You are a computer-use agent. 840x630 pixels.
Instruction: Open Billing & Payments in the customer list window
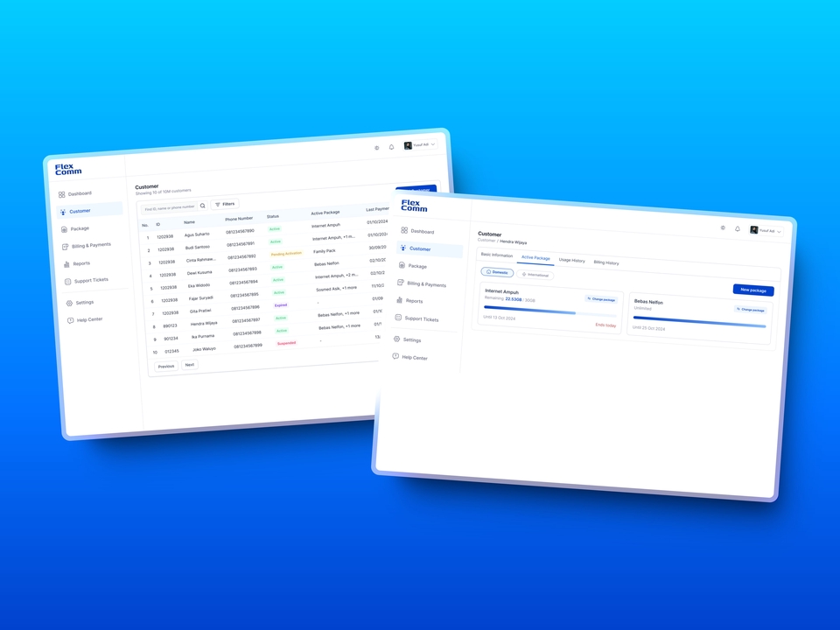[87, 245]
